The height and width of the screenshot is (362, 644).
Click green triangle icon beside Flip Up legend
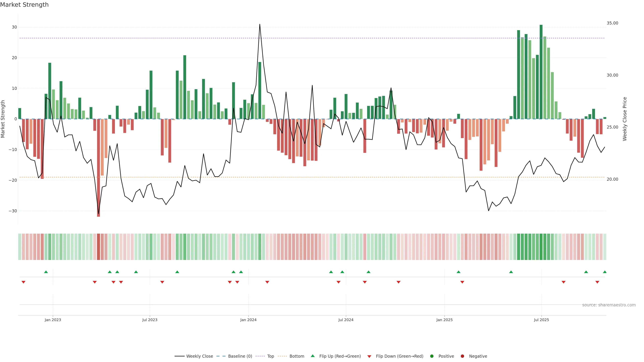pos(312,356)
